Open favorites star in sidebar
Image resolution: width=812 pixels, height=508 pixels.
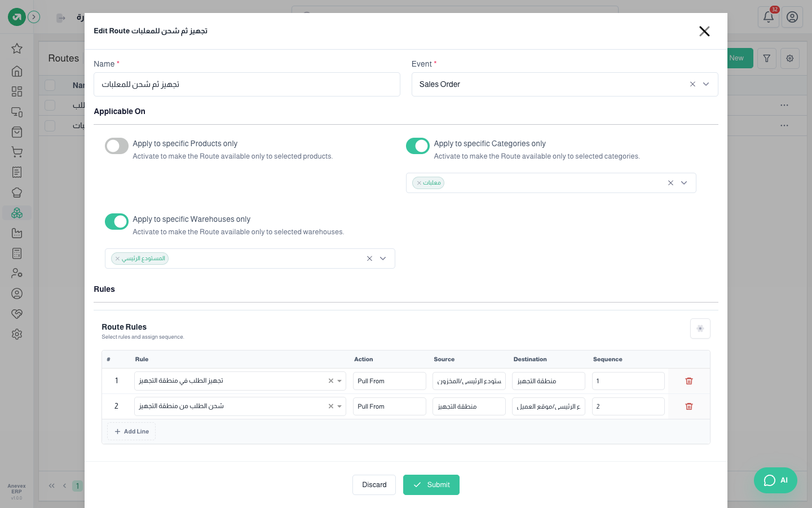click(x=17, y=49)
